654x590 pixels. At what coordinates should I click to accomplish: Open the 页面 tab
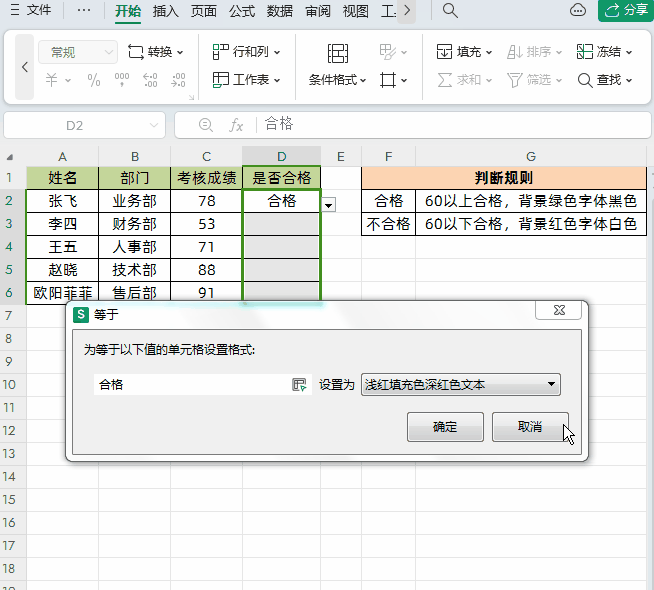[204, 11]
